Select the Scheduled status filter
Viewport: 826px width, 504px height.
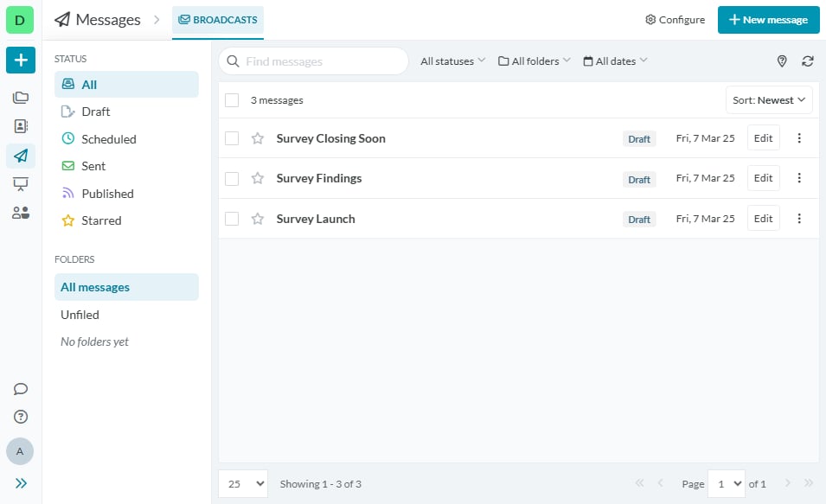click(126, 139)
